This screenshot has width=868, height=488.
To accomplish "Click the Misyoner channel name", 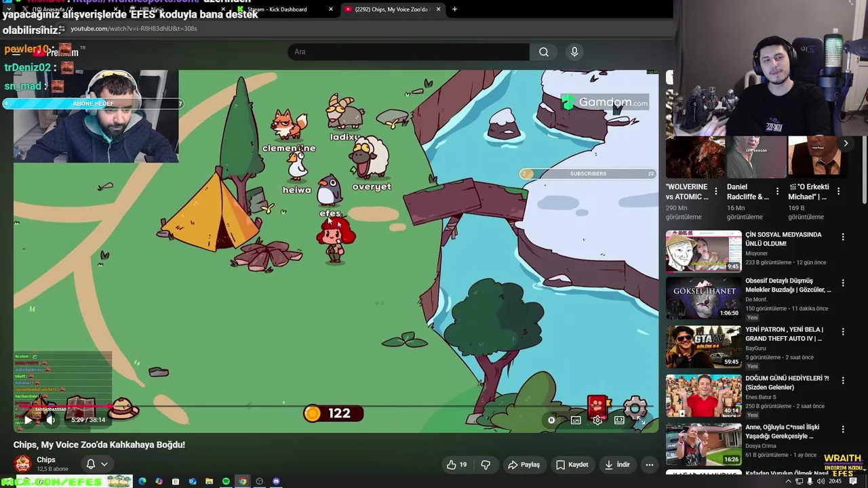I will tap(758, 253).
